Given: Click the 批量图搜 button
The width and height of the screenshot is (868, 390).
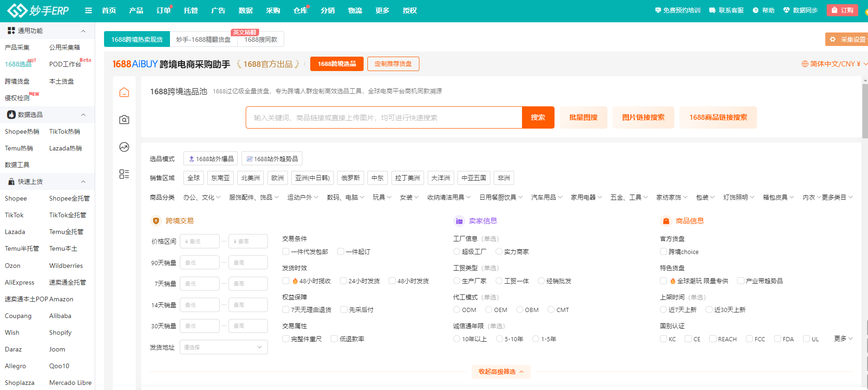Looking at the screenshot, I should pos(583,117).
